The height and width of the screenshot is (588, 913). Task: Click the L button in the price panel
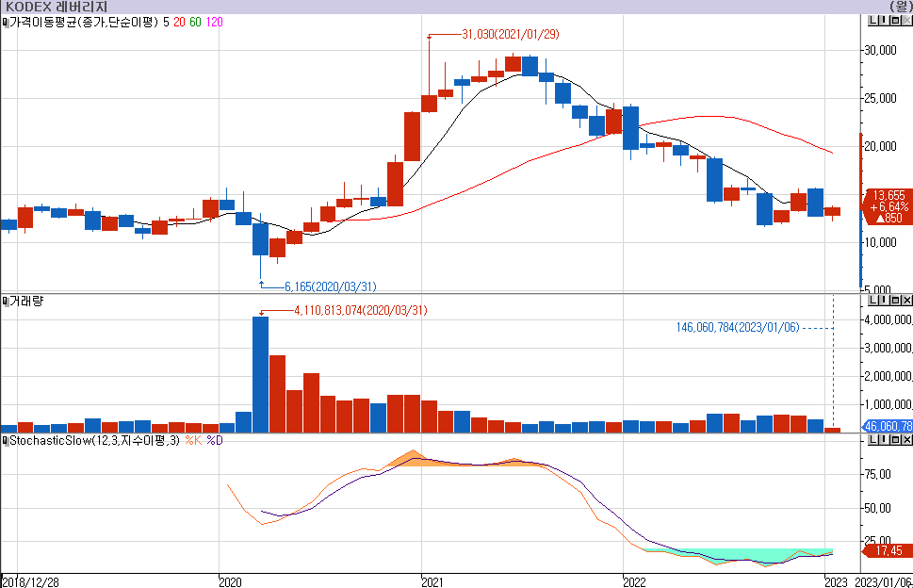click(x=872, y=21)
